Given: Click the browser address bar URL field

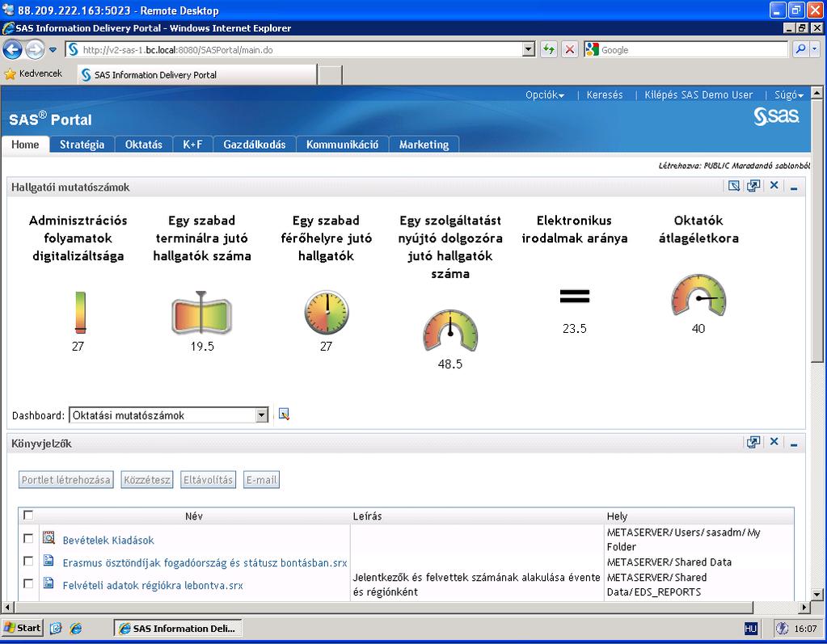Looking at the screenshot, I should 295,49.
